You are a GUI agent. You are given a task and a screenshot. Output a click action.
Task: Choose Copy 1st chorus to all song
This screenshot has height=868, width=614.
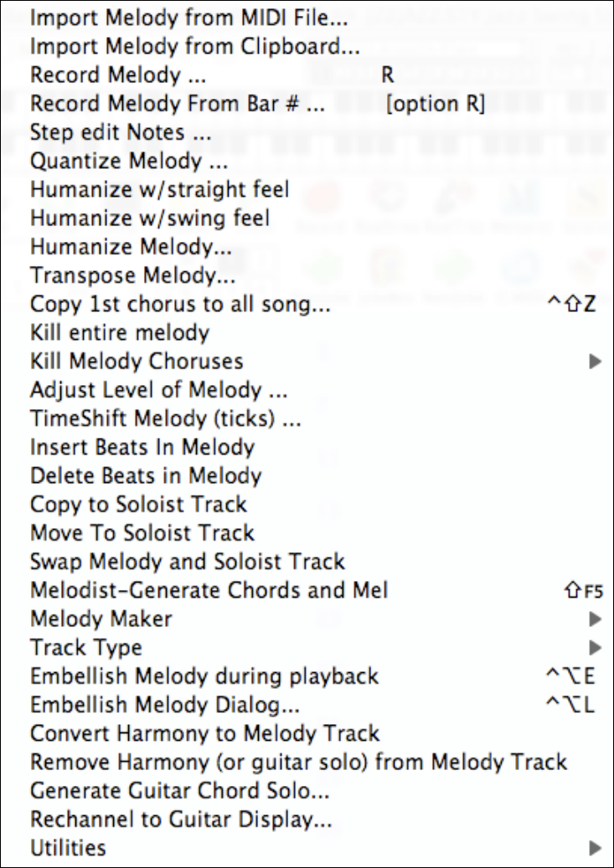[x=180, y=305]
